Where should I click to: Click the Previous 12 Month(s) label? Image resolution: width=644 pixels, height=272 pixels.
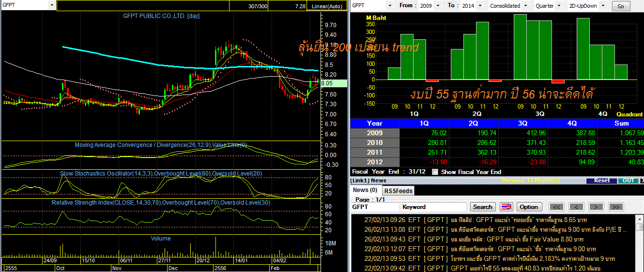(x=531, y=180)
